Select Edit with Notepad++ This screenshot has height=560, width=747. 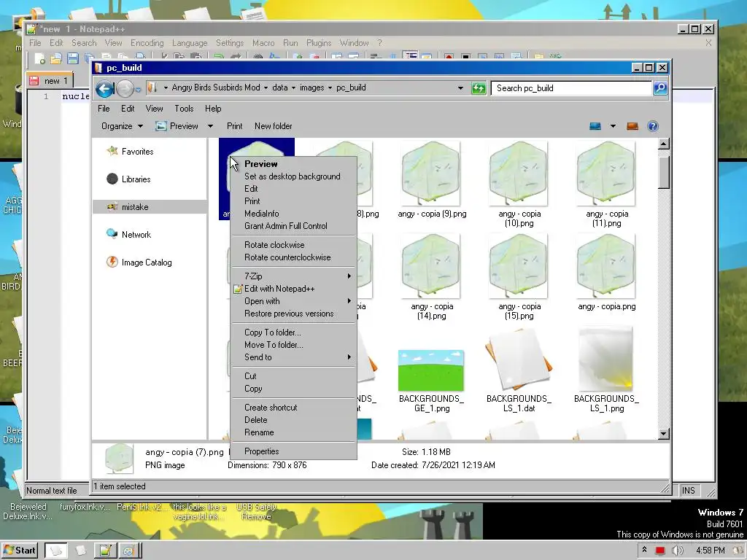[293, 289]
